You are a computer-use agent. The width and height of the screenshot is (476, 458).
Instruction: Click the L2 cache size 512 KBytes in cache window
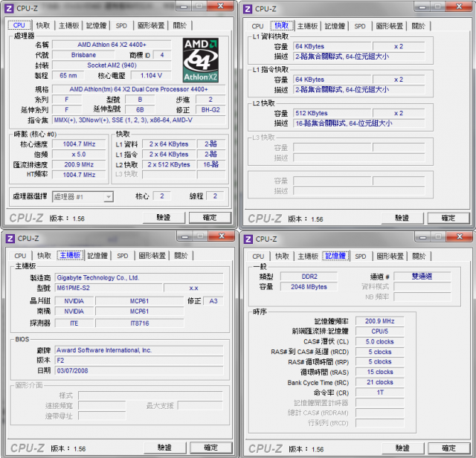[332, 113]
